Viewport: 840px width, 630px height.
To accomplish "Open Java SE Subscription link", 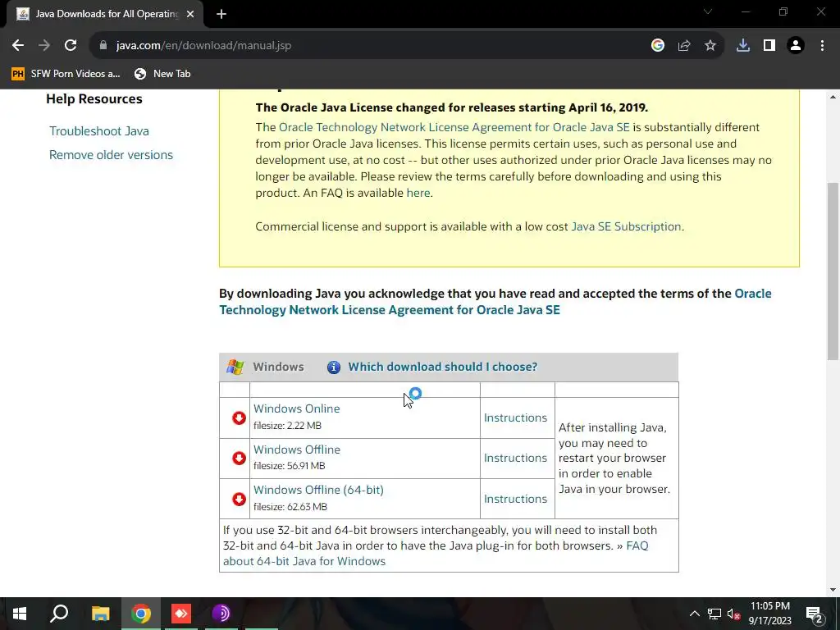I will [626, 226].
